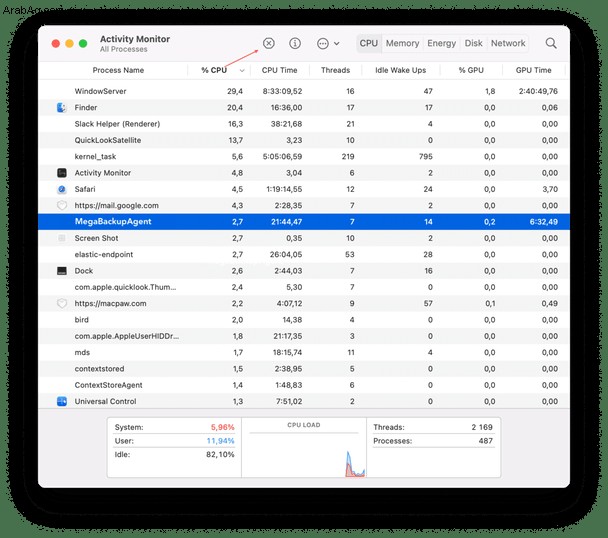Click the Activity Monitor window title

point(135,39)
